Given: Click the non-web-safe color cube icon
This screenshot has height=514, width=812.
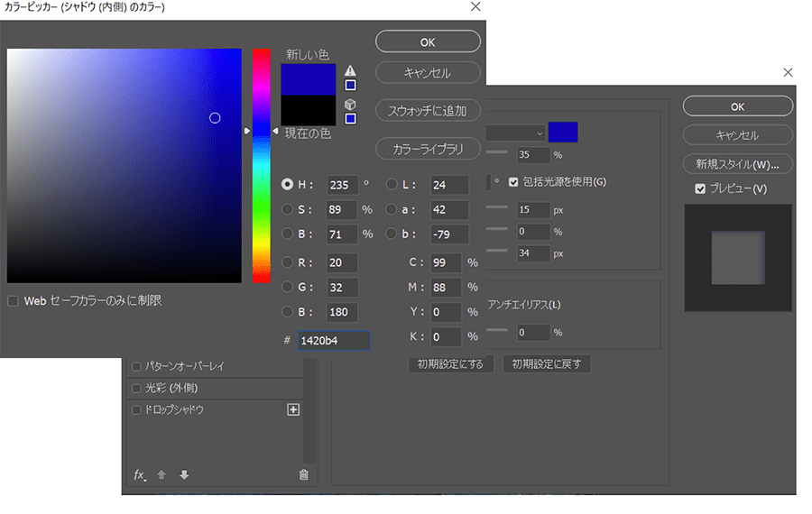Looking at the screenshot, I should [x=350, y=104].
